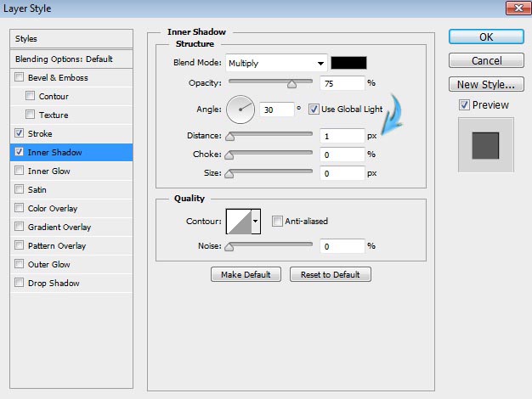Select the Satin style entry
The height and width of the screenshot is (399, 532).
pos(37,189)
